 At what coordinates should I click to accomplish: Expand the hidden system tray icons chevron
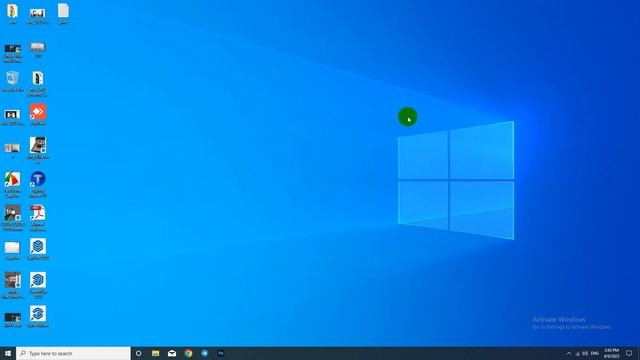coord(569,353)
